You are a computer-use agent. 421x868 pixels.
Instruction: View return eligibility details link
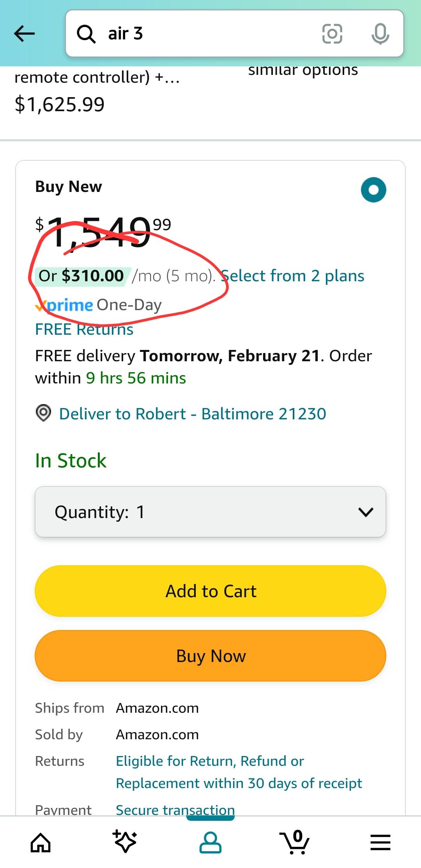[209, 761]
